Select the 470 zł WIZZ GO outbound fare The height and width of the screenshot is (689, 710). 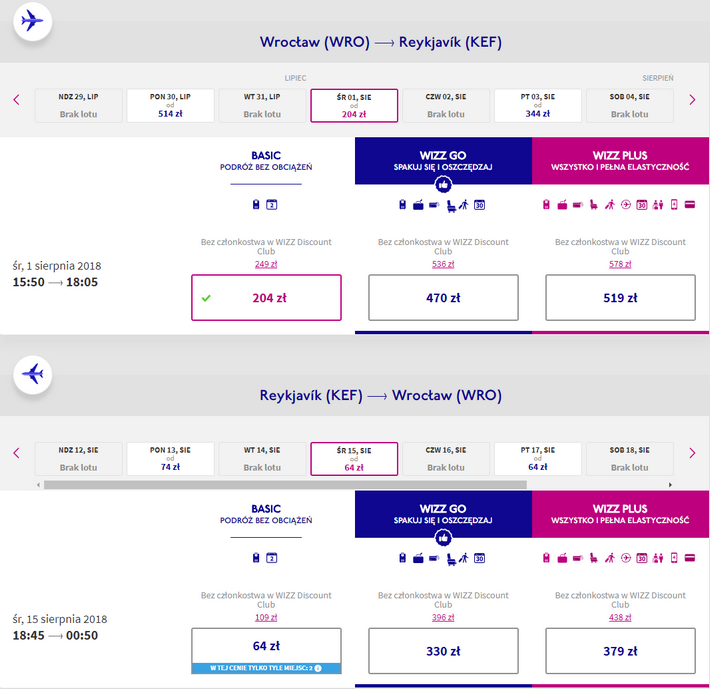click(x=443, y=297)
